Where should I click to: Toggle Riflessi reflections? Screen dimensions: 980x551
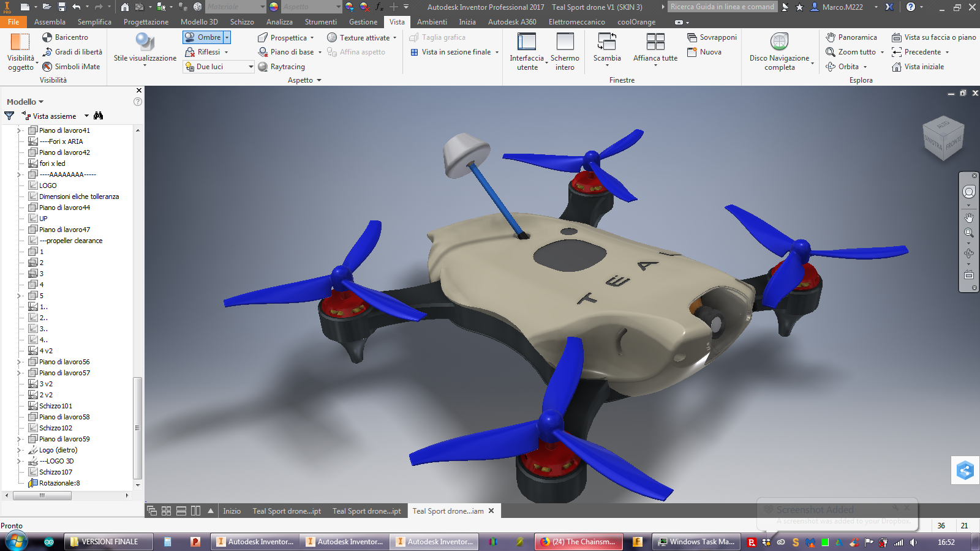[203, 52]
